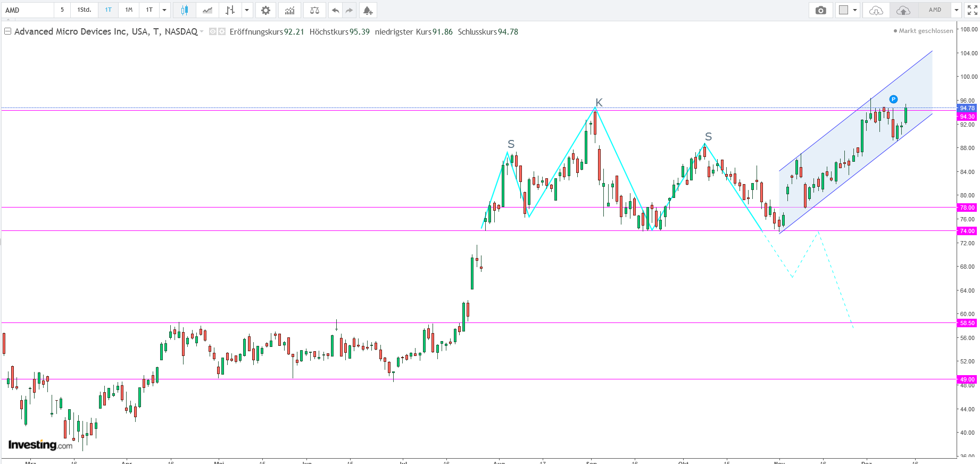Click the 78.00 price line label
The height and width of the screenshot is (464, 980).
967,208
